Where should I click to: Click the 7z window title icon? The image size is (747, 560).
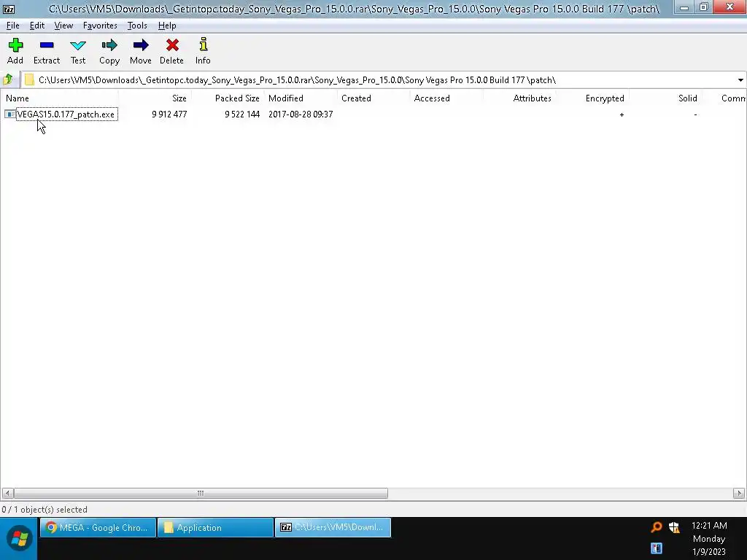click(9, 9)
